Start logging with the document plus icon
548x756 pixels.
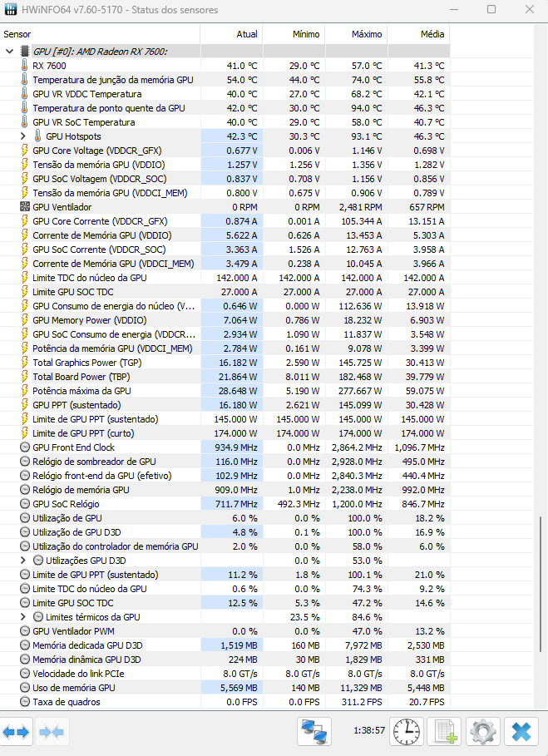(x=445, y=731)
